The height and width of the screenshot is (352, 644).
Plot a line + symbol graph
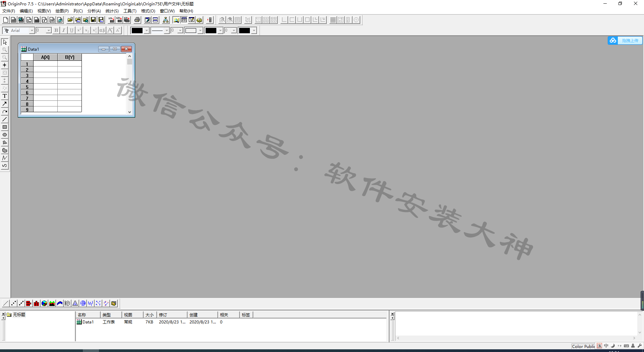tap(21, 303)
